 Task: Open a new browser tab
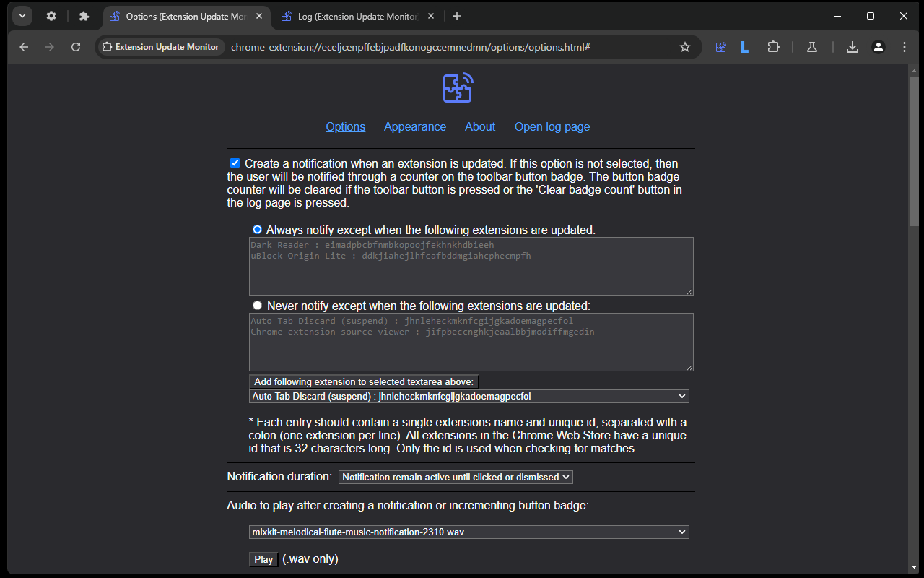tap(456, 16)
